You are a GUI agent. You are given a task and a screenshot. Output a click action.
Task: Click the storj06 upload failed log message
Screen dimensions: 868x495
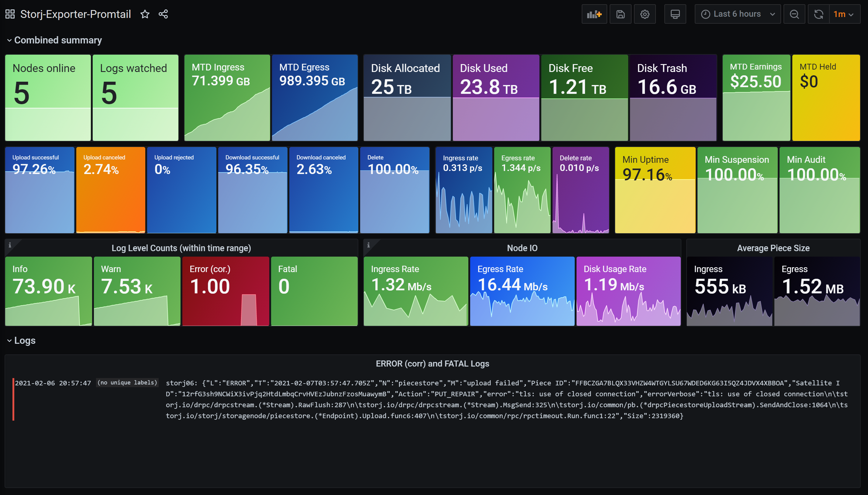[506, 399]
